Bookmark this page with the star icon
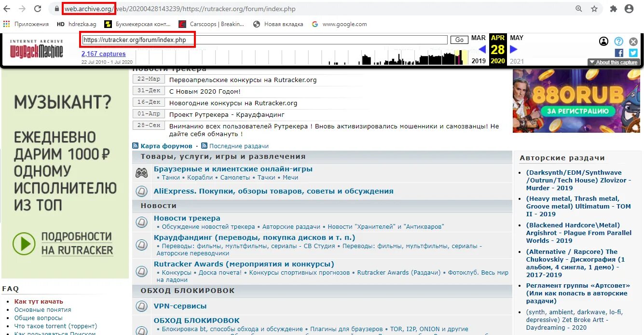Viewport: 644px width, 335px height. 594,9
